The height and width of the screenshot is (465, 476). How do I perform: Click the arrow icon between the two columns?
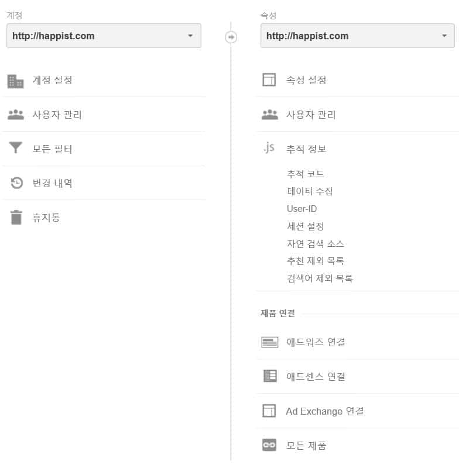click(x=232, y=36)
